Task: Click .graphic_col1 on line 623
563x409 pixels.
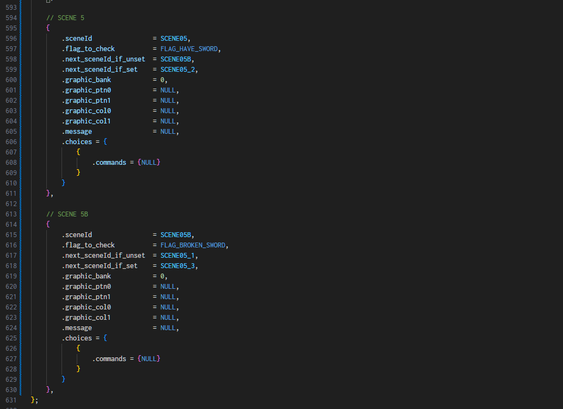Action: click(86, 318)
